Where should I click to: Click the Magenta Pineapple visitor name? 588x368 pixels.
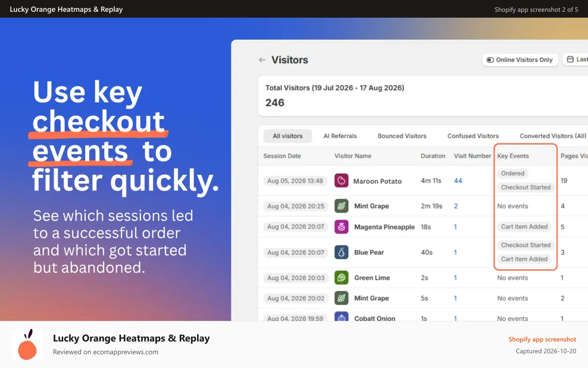click(x=385, y=227)
